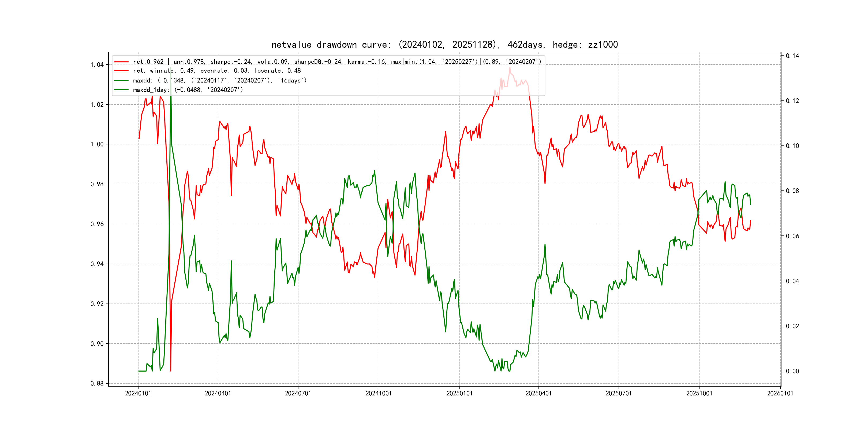Click the 20250701 x-axis tick label

tap(619, 393)
